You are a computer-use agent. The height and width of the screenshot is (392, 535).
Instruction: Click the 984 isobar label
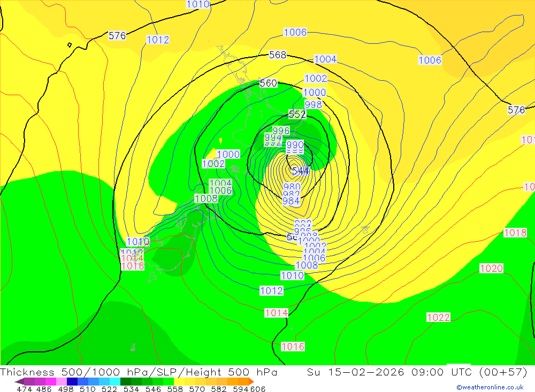pyautogui.click(x=291, y=201)
